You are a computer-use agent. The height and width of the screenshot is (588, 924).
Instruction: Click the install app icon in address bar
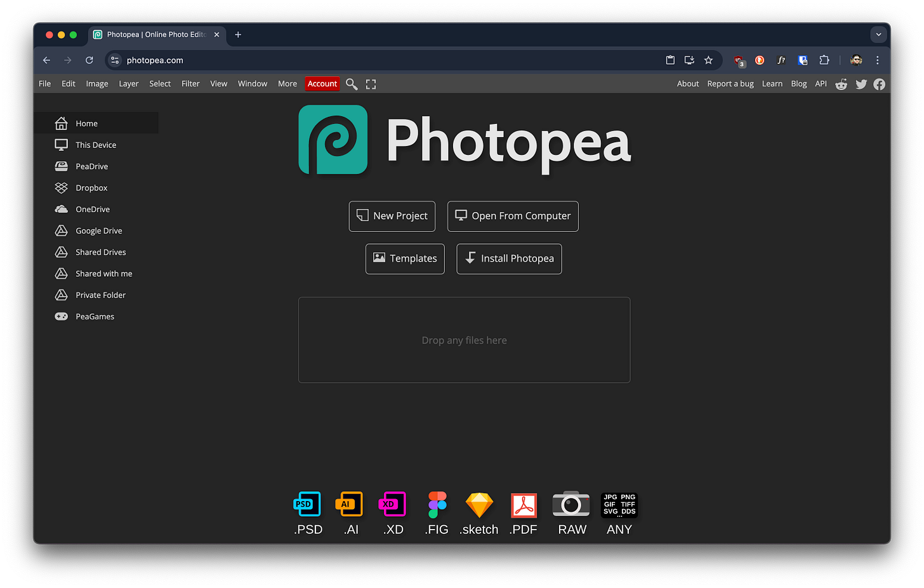point(689,60)
